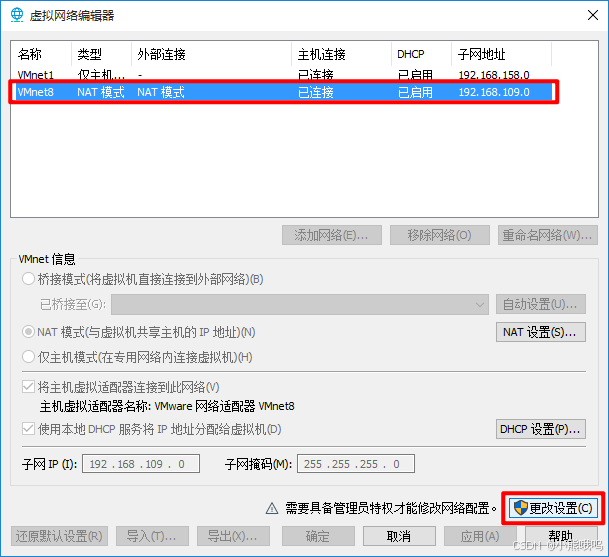Click 导出(X) button
Image resolution: width=609 pixels, height=557 pixels.
click(233, 536)
